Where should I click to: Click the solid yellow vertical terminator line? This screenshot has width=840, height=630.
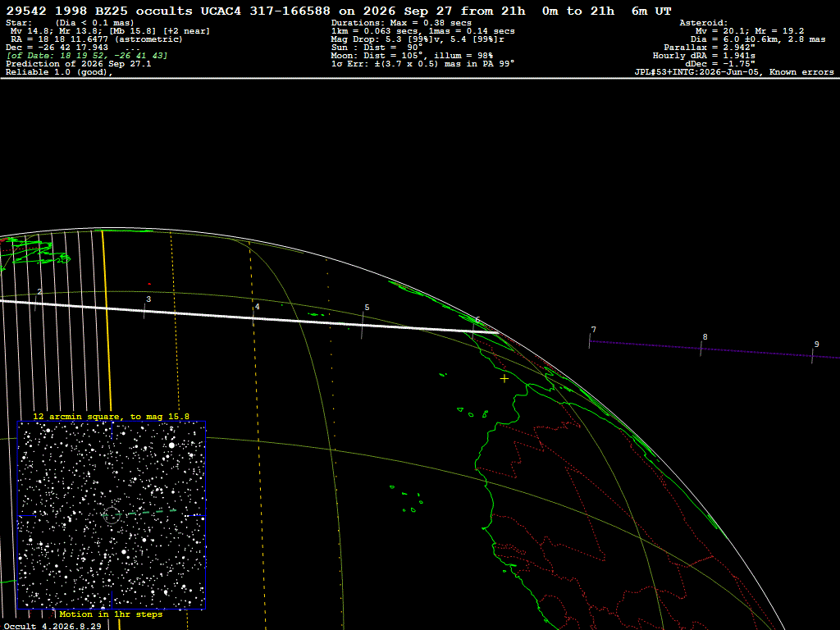tap(107, 321)
